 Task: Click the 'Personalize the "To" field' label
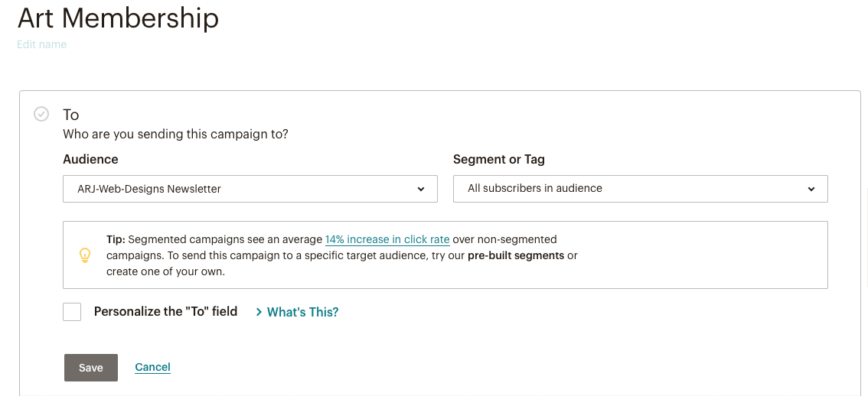[x=165, y=311]
